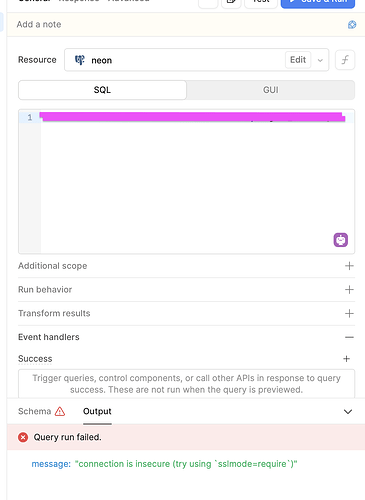The width and height of the screenshot is (365, 500).
Task: Select the Output tab
Action: click(x=97, y=411)
